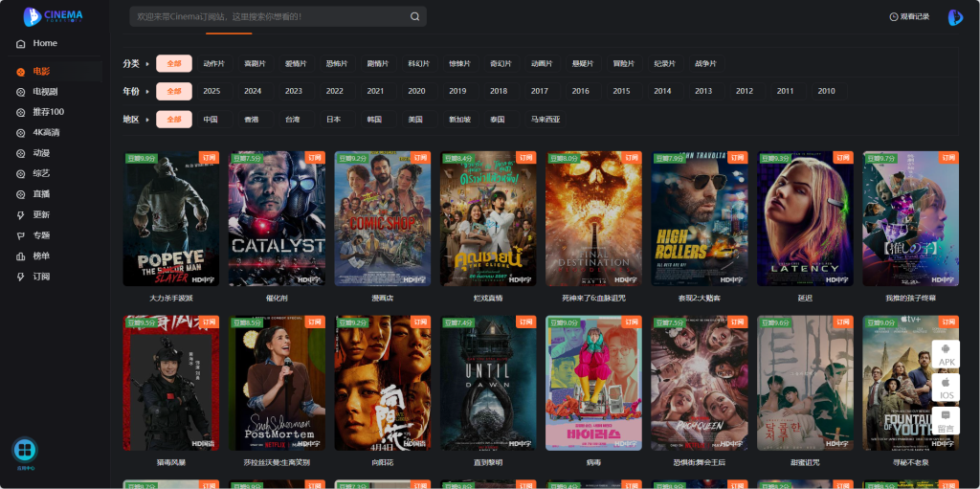980x489 pixels.
Task: Click 订阅 badge on Until Dawn poster
Action: tap(526, 322)
